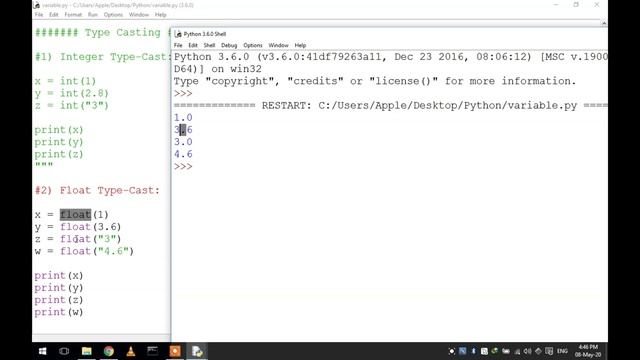Click the line x = int(1)
This screenshot has width=640, height=360.
(65, 81)
